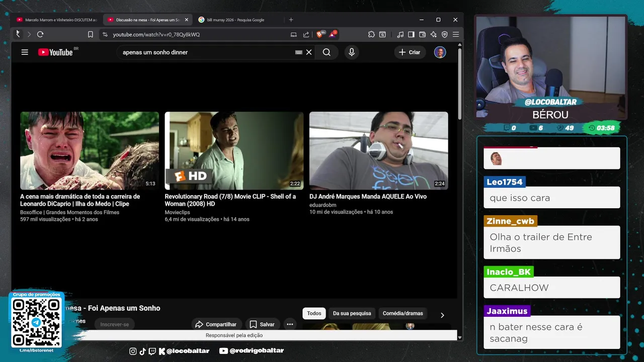
Task: Open 'DJ André Marques Manda AQUELE' title
Action: tap(368, 197)
